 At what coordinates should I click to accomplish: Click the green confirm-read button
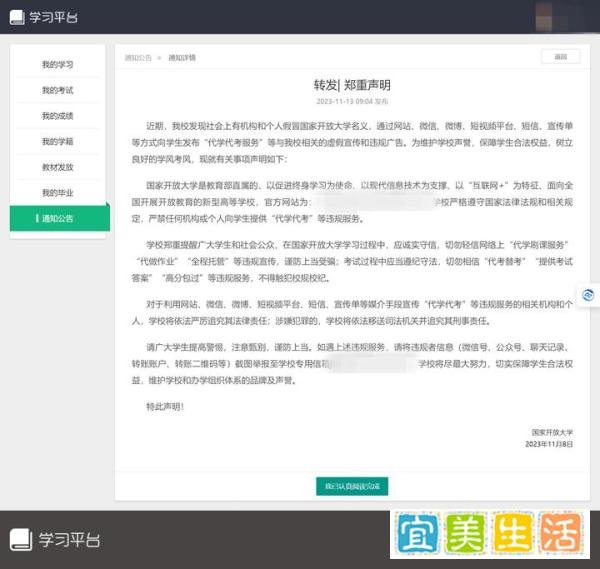[352, 486]
